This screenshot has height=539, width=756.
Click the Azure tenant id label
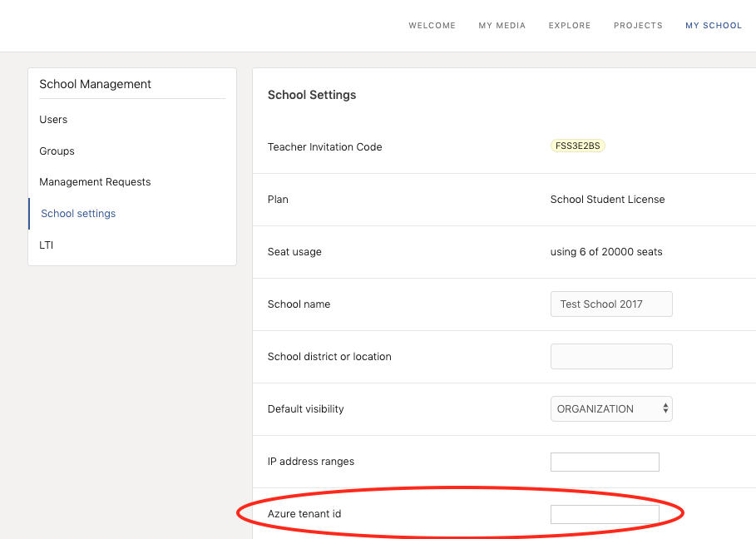[304, 514]
